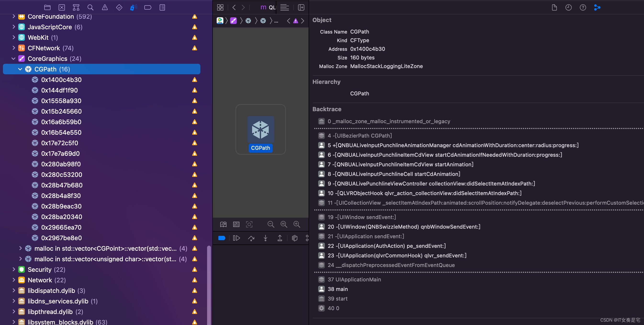Collapse the CoreGraphics (24) group
This screenshot has width=644, height=325.
pos(14,59)
